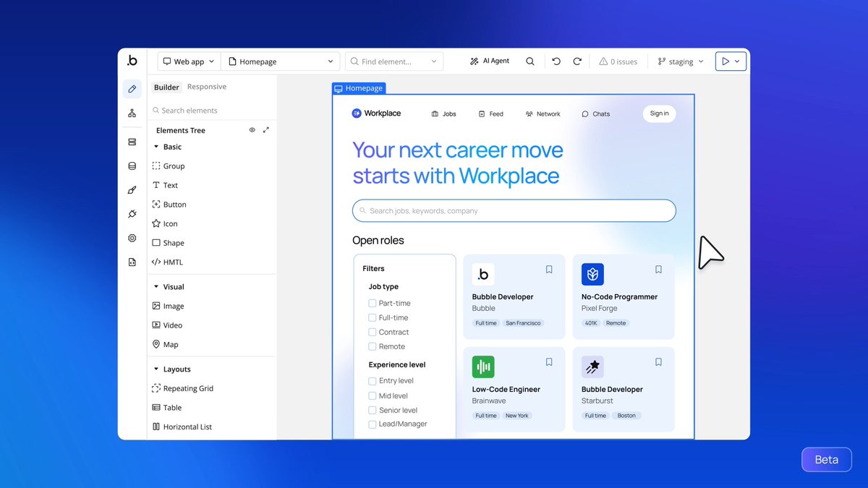Open the Homepage page selector dropdown
The image size is (868, 488).
[281, 61]
